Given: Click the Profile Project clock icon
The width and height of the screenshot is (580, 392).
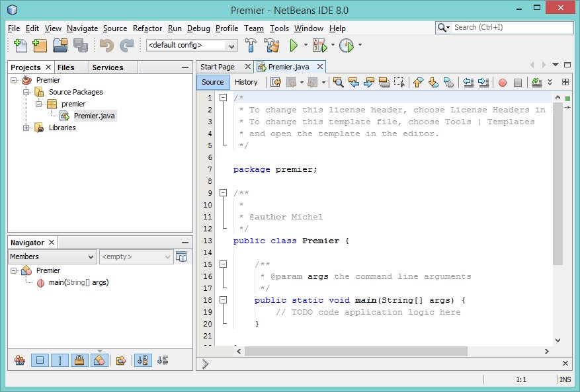Looking at the screenshot, I should (x=347, y=46).
